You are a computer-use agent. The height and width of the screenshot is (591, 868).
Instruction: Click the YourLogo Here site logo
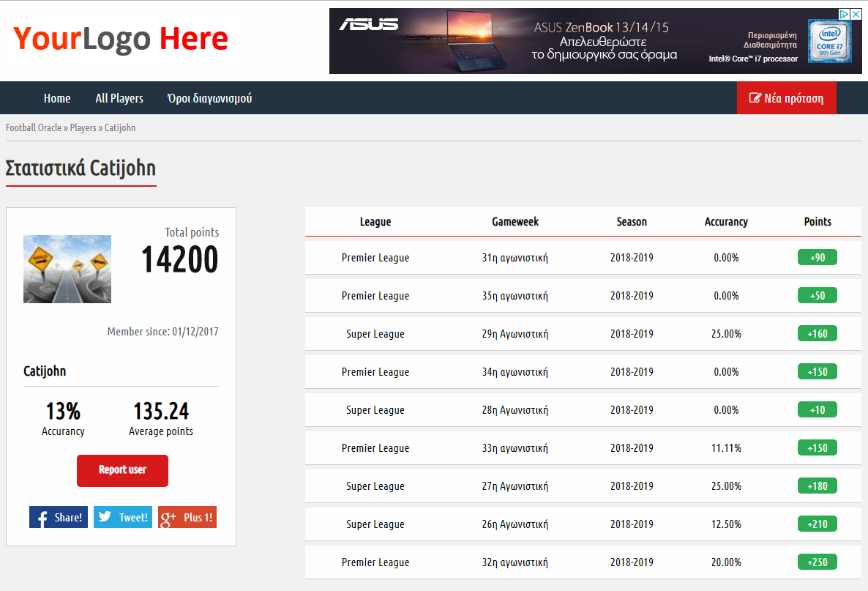point(121,38)
